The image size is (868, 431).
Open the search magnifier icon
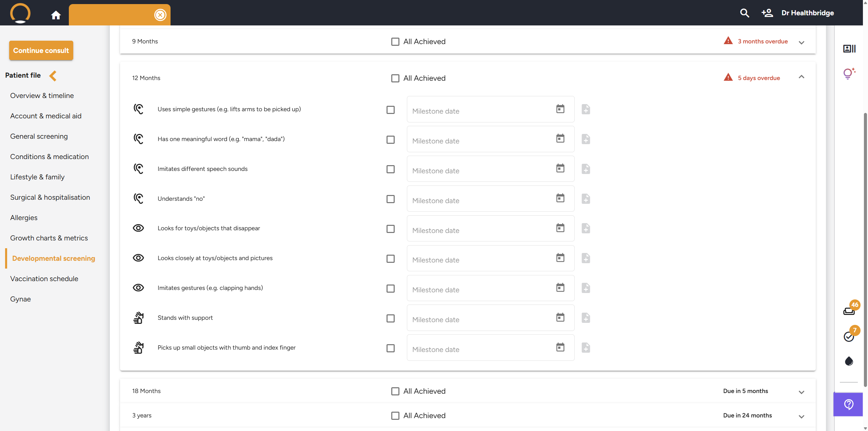tap(744, 13)
